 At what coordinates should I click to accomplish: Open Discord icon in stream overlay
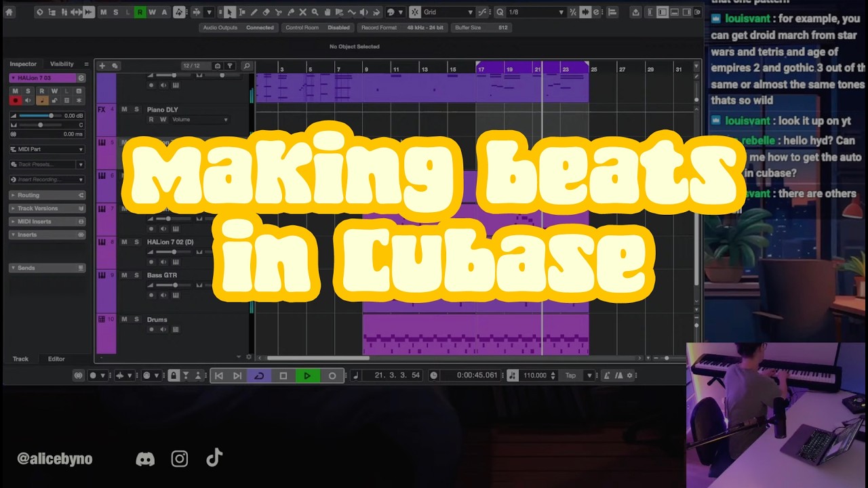click(x=145, y=459)
